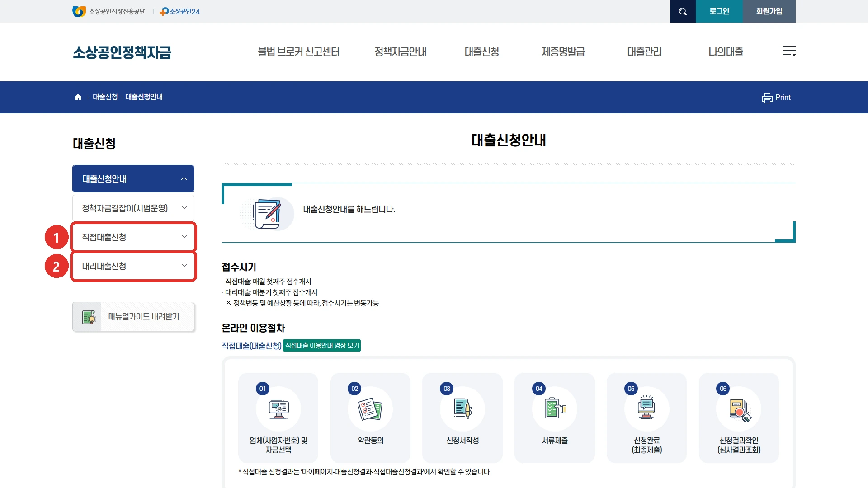This screenshot has height=488, width=868.
Task: Click the search magnifier icon
Action: pos(683,11)
